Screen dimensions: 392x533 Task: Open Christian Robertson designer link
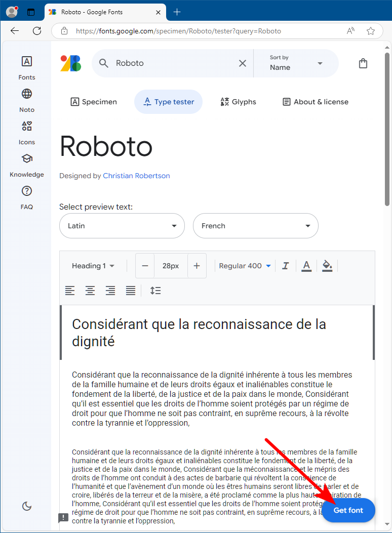(x=136, y=176)
